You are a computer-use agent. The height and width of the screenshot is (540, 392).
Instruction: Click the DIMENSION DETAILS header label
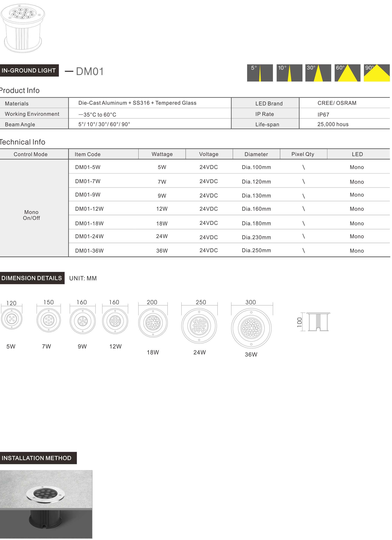pos(32,278)
